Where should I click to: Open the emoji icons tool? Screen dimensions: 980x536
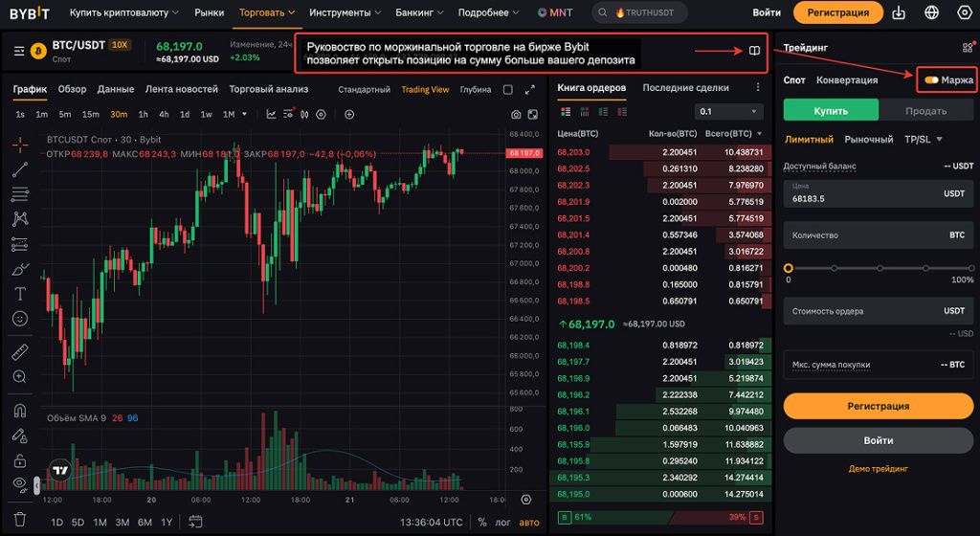20,319
